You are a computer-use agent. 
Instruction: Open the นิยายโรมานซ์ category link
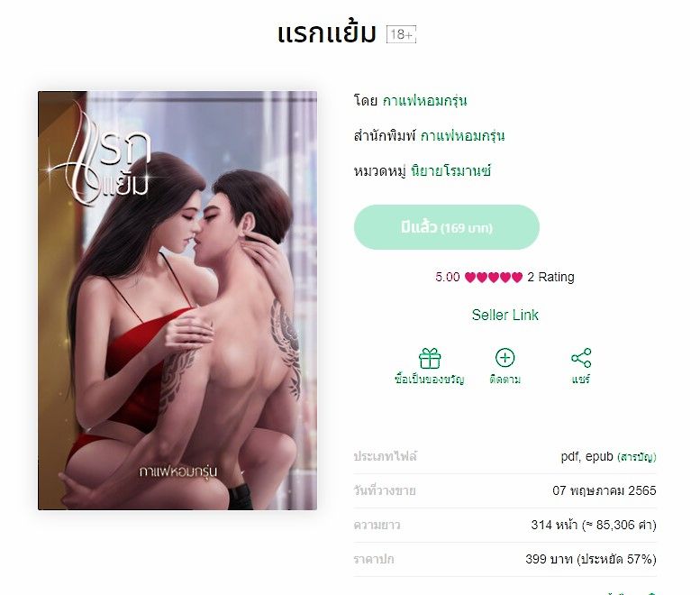tap(450, 170)
